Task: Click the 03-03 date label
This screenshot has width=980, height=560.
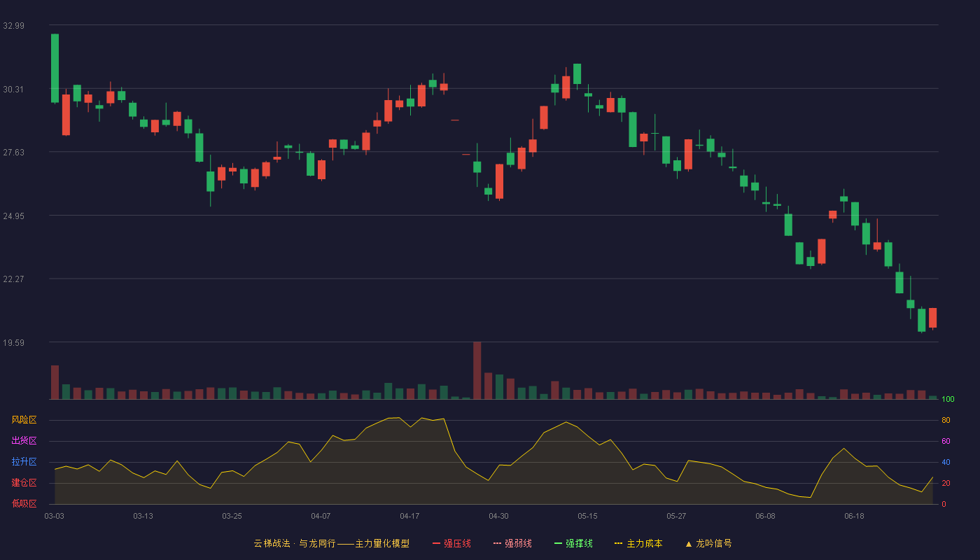Action: pos(55,516)
